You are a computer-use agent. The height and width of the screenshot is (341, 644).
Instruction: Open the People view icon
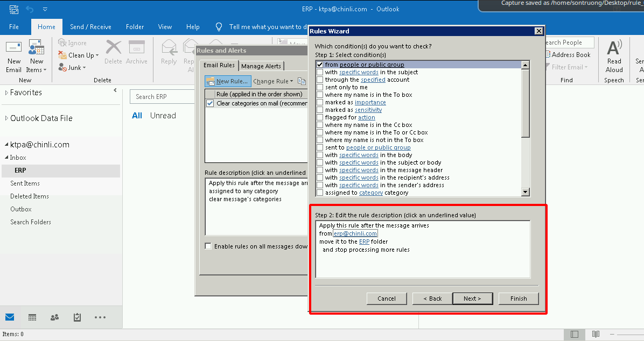[54, 317]
